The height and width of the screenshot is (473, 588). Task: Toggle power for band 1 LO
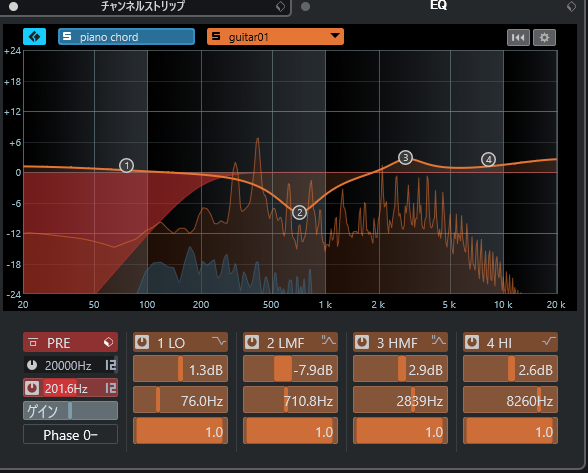click(x=142, y=342)
